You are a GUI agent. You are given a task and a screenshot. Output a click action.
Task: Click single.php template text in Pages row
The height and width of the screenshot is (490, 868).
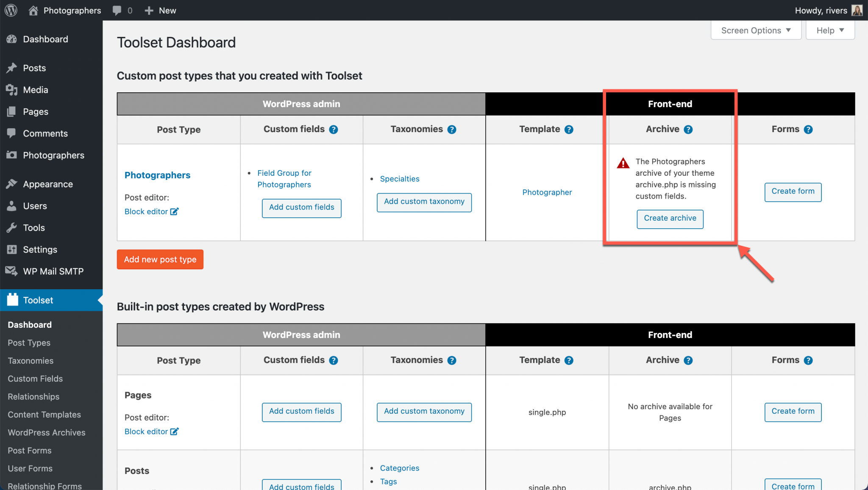click(547, 412)
